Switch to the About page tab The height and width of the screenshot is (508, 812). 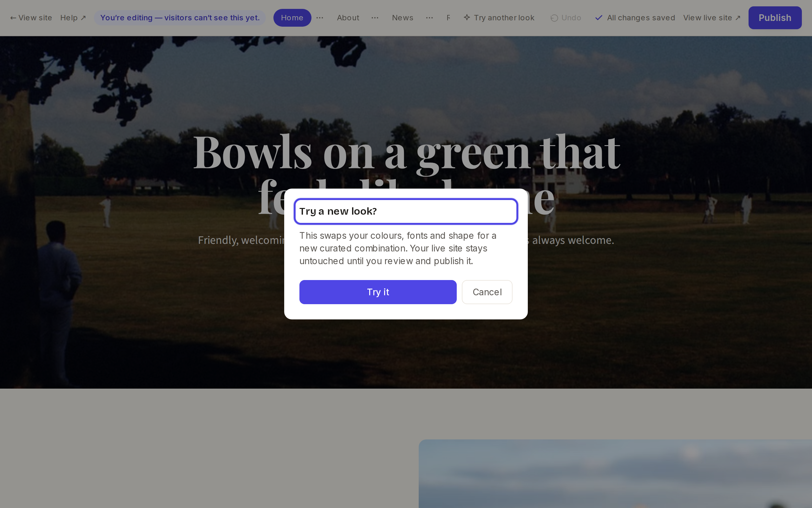(x=348, y=18)
